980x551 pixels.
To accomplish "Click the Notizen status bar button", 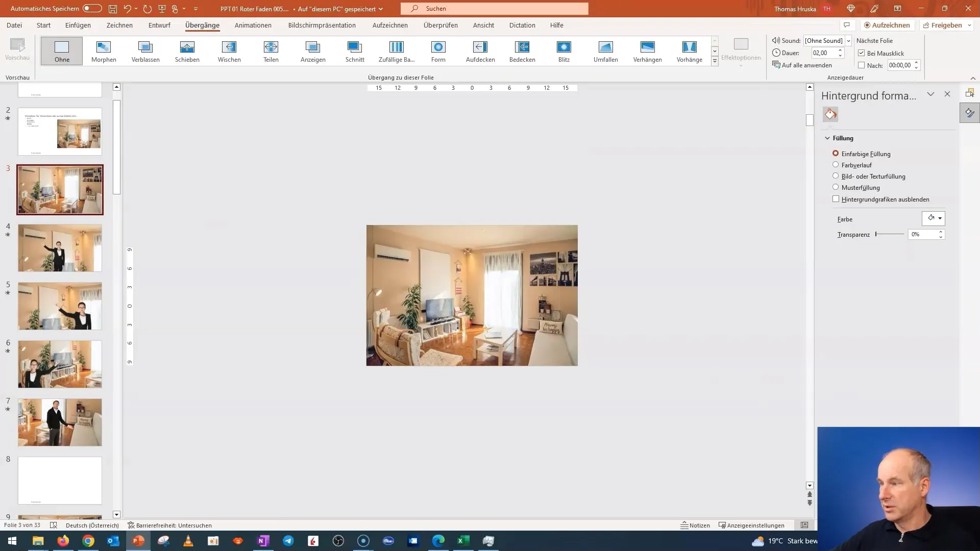I will [695, 525].
